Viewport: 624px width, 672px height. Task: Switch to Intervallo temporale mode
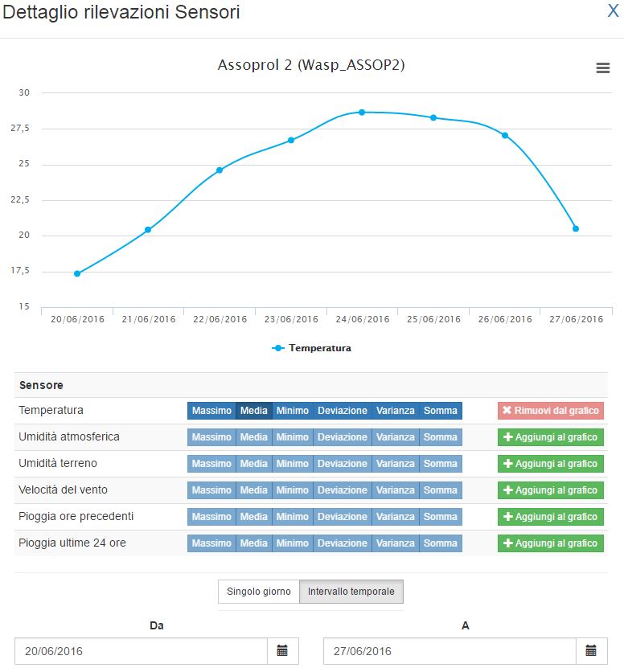pos(351,592)
